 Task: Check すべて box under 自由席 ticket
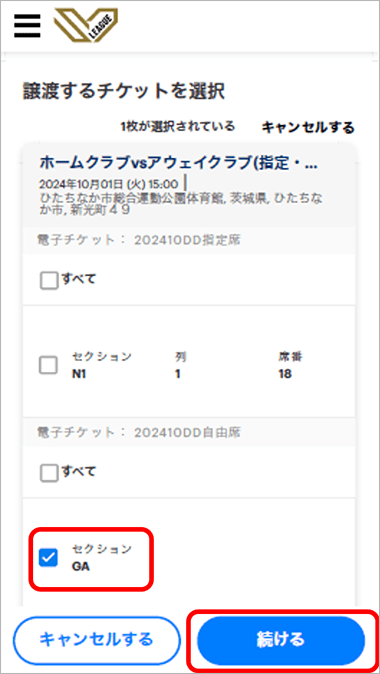click(x=49, y=473)
